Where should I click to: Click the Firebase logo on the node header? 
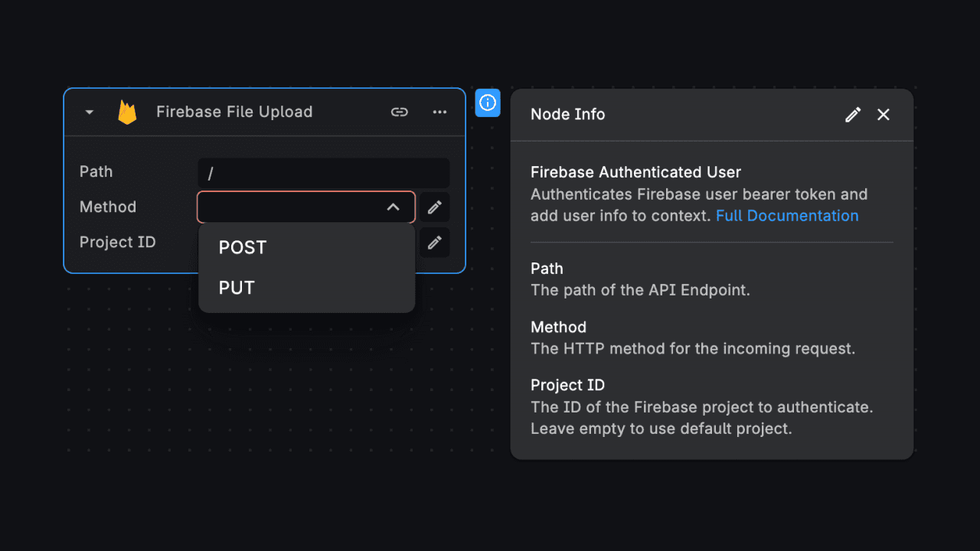(x=127, y=112)
